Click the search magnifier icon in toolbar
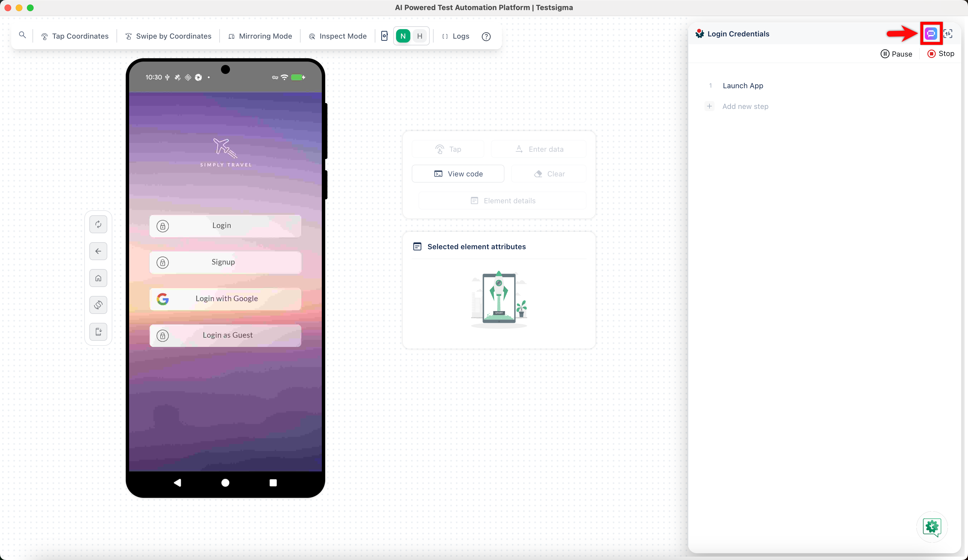 point(22,35)
